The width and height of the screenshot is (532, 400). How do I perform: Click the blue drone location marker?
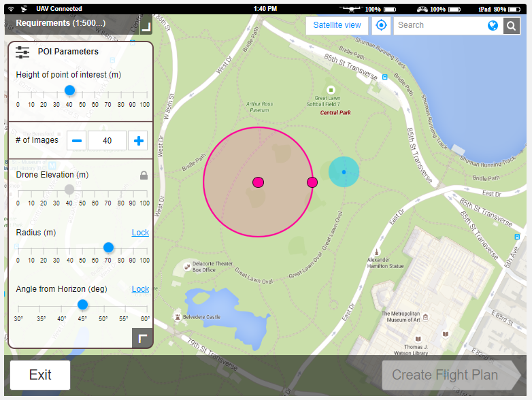(344, 172)
